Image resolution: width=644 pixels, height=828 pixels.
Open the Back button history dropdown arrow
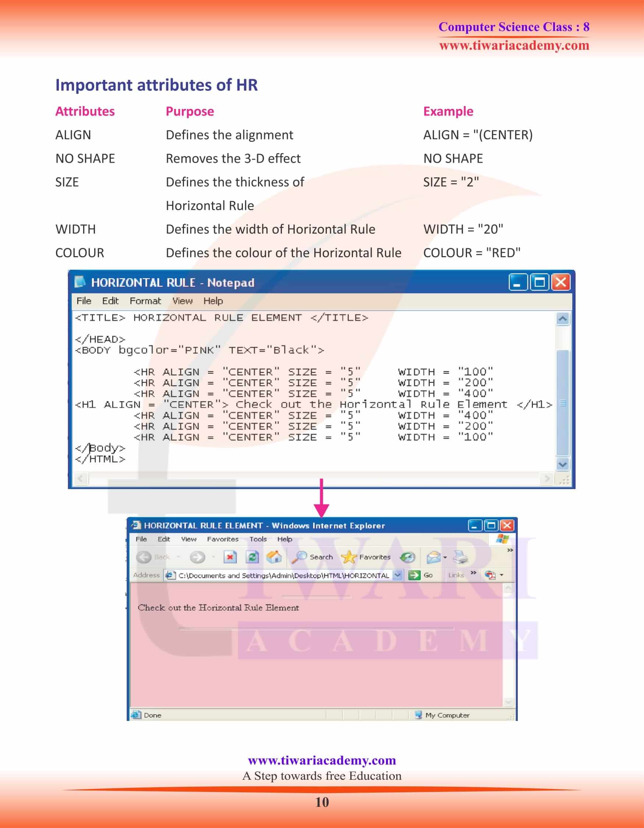178,557
